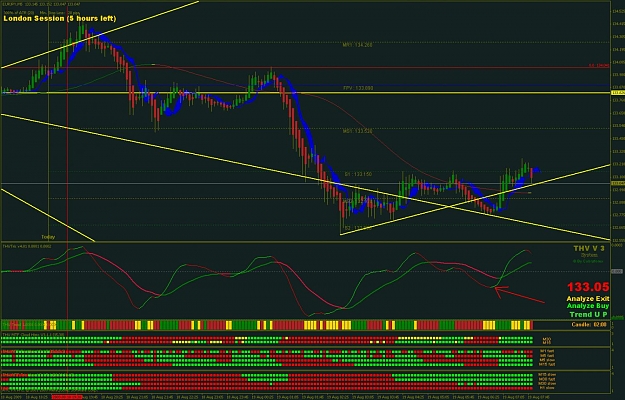Click the Today marker label
Viewport: 625px width, 400px height.
click(48, 237)
